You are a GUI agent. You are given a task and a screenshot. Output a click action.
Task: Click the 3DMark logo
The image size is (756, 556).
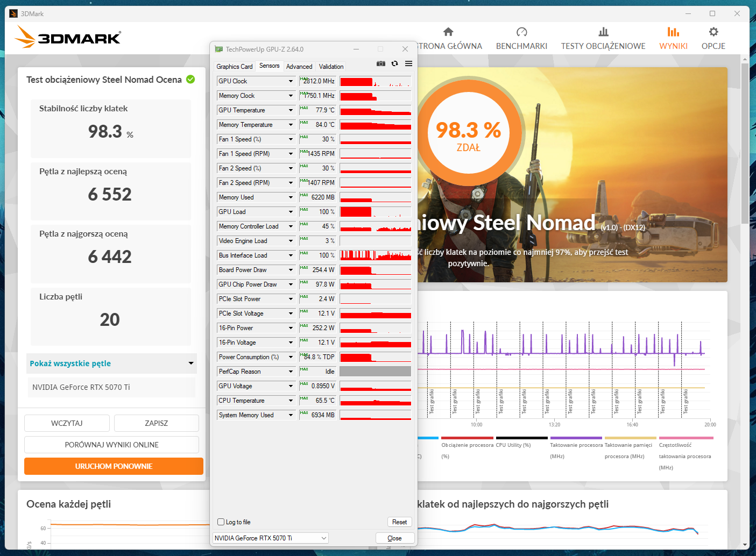(x=68, y=37)
